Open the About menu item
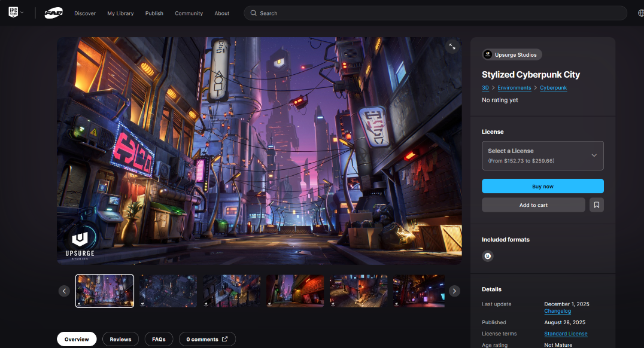 (222, 13)
